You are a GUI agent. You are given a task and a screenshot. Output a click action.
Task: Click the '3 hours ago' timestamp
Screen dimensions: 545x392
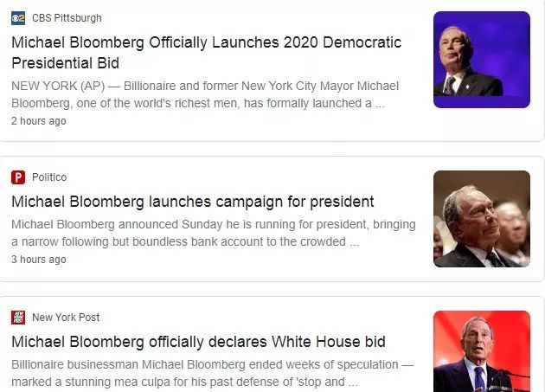(x=38, y=259)
